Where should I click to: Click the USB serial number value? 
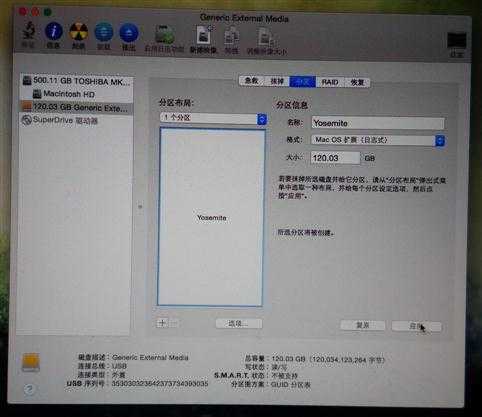(x=160, y=383)
